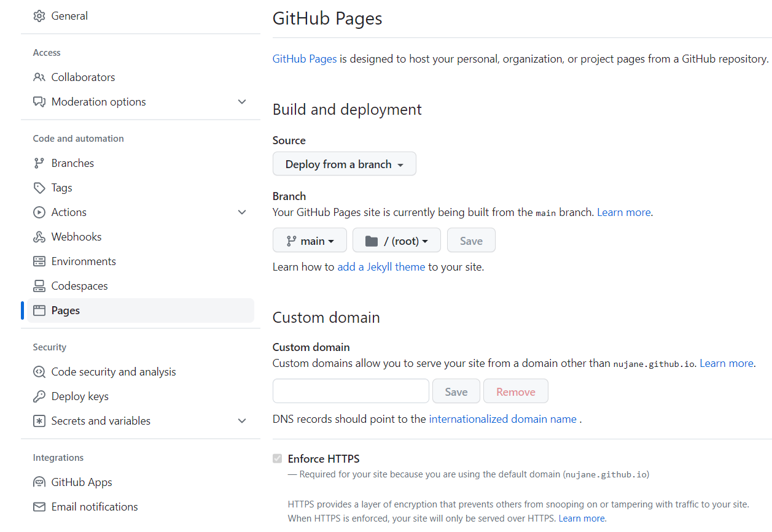Click the Enforce HTTPS label text
772x532 pixels.
coord(324,458)
